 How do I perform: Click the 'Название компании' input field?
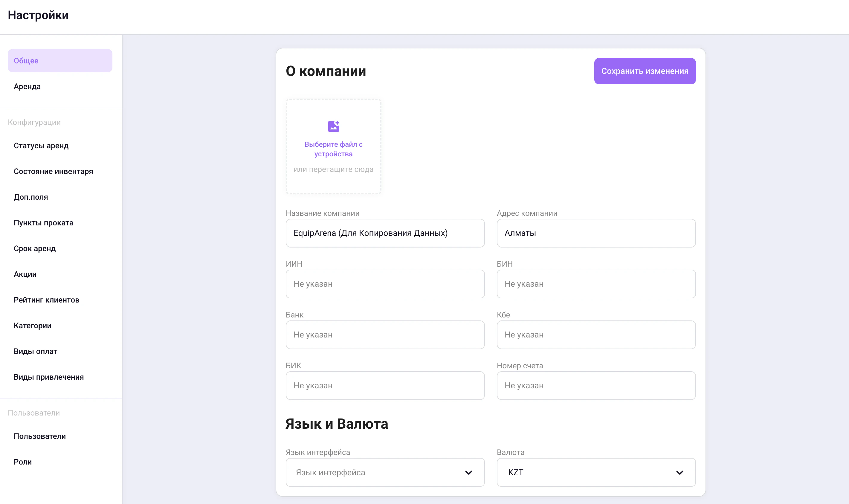click(385, 233)
